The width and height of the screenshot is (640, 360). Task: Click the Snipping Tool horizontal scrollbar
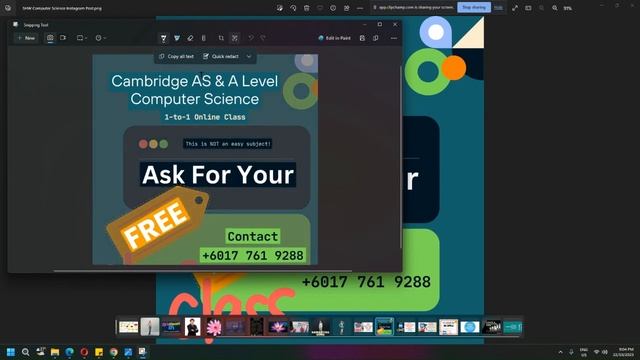tap(202, 270)
